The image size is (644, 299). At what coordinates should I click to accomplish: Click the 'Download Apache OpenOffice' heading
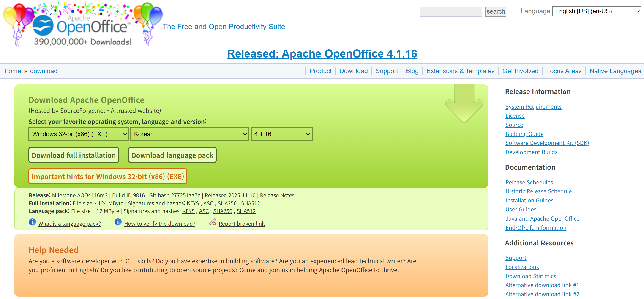pos(87,100)
